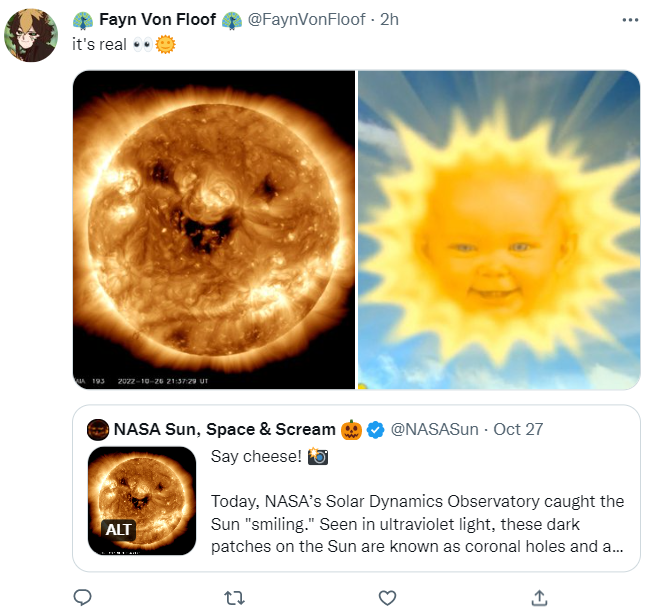Retweet this post using the retweet icon

(x=231, y=597)
